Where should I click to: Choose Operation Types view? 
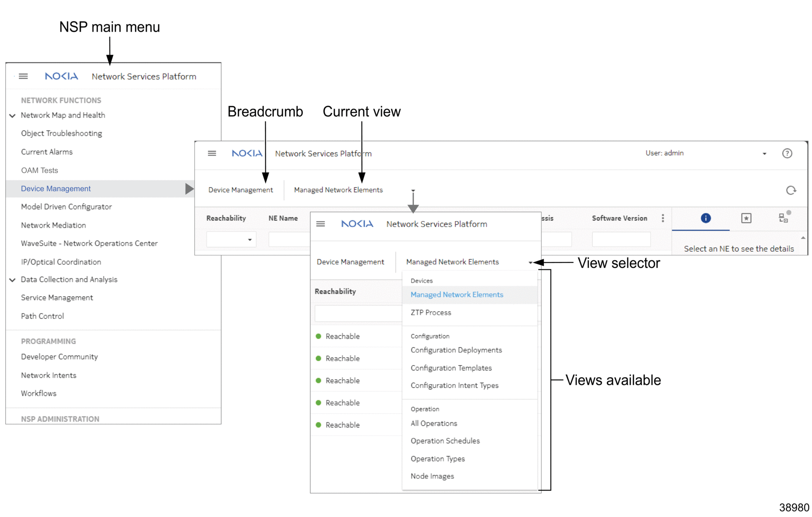point(438,459)
